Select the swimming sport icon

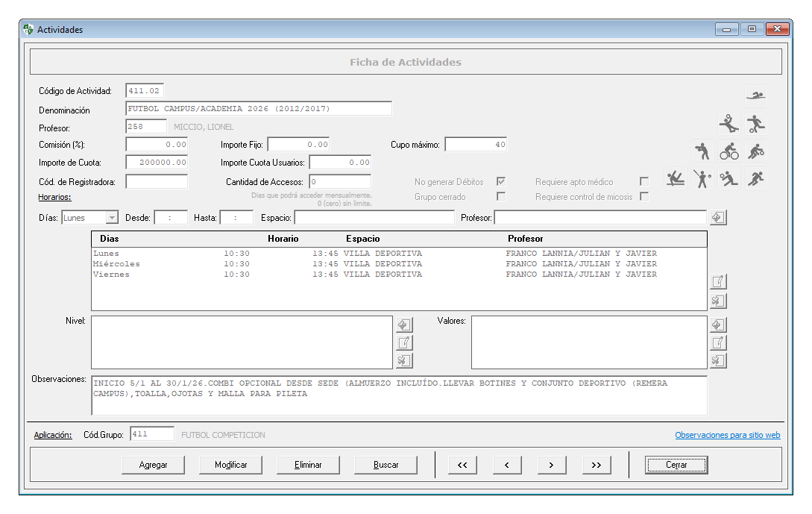point(755,95)
